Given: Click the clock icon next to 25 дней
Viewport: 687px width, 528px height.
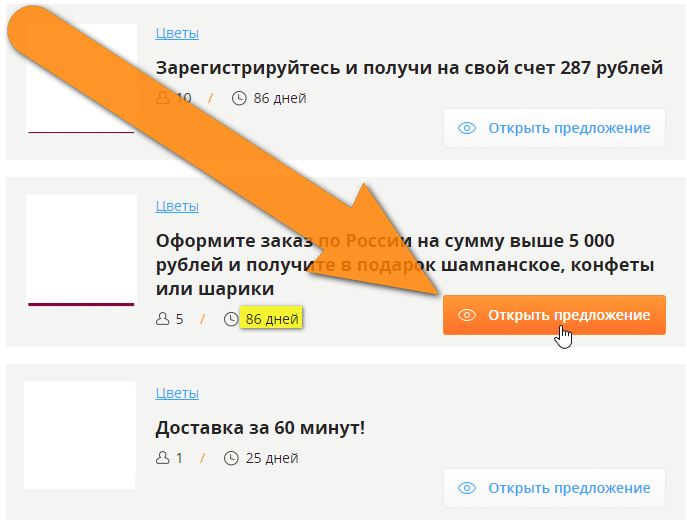Looking at the screenshot, I should [231, 458].
